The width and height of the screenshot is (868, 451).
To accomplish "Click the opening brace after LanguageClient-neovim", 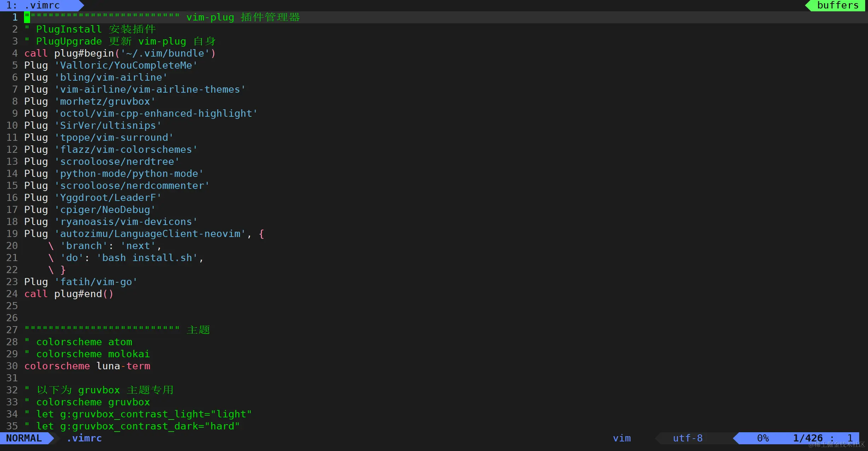I will pyautogui.click(x=261, y=234).
